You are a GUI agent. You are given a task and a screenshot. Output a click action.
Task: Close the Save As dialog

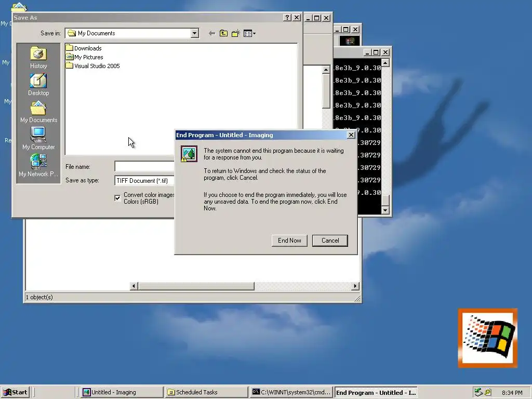point(297,18)
